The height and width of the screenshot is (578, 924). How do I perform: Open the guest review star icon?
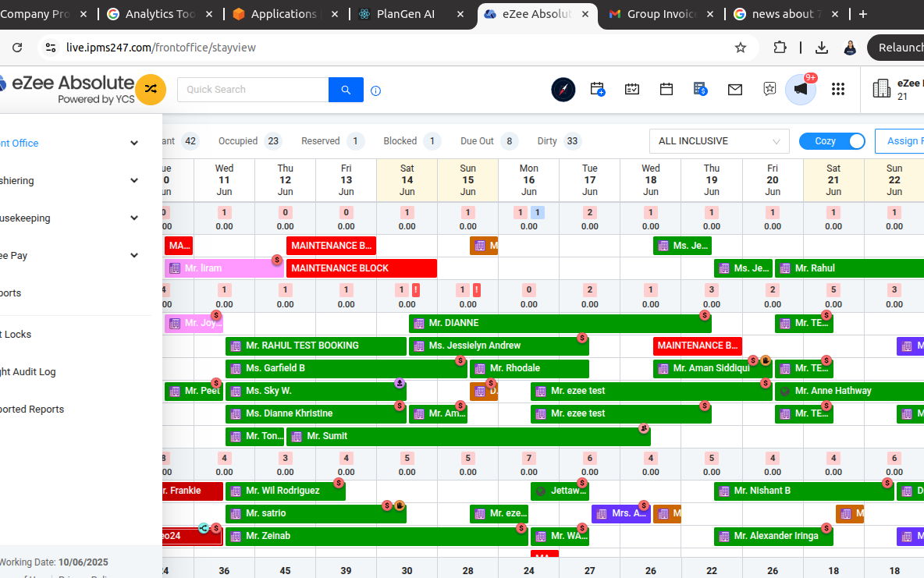point(769,89)
